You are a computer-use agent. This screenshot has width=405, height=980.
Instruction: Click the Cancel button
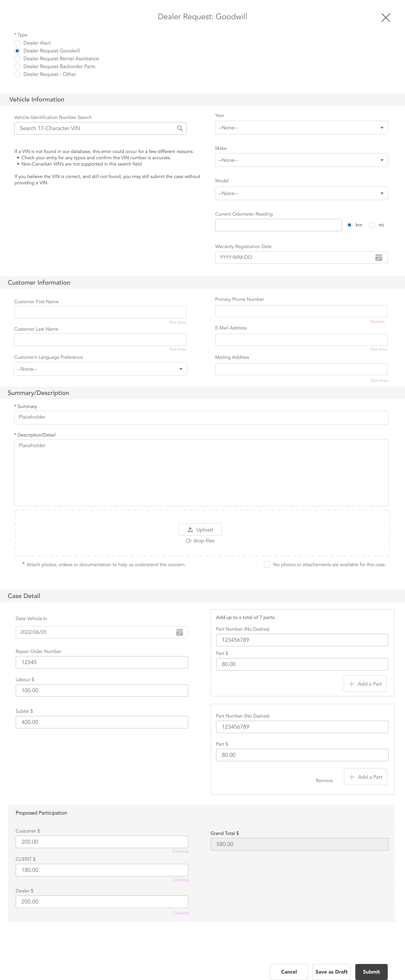[x=289, y=972]
